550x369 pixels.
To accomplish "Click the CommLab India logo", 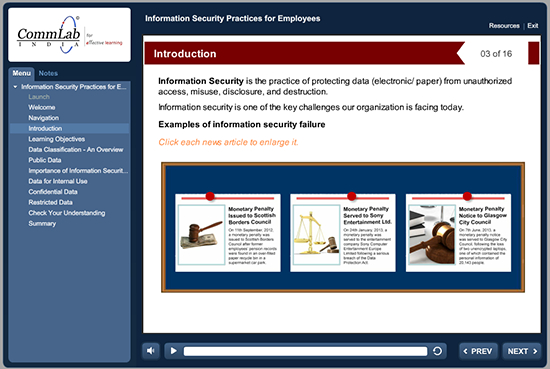I will (69, 35).
